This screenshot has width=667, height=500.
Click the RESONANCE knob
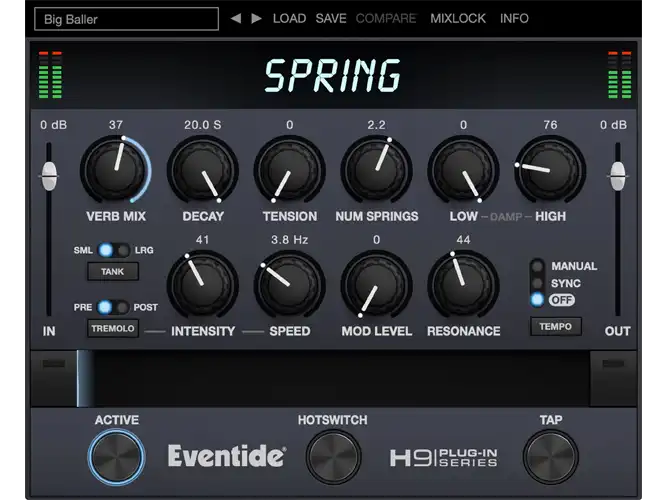(x=463, y=285)
